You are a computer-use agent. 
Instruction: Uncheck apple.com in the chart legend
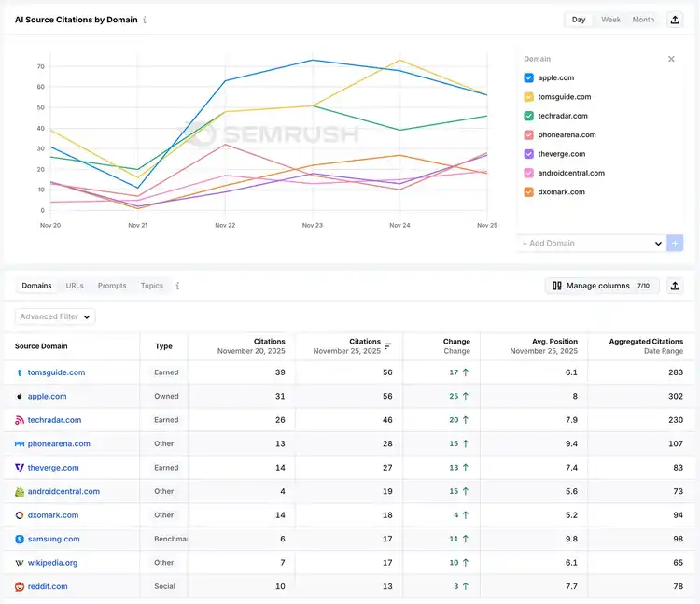pyautogui.click(x=528, y=77)
